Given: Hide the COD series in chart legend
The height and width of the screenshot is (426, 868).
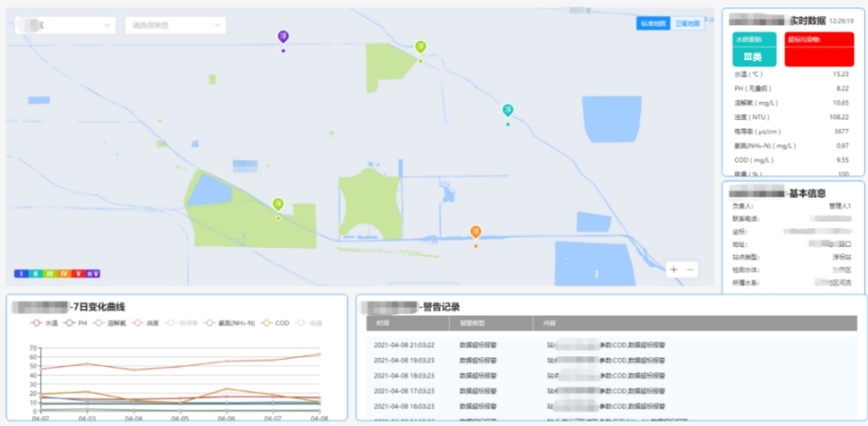Looking at the screenshot, I should (x=276, y=323).
